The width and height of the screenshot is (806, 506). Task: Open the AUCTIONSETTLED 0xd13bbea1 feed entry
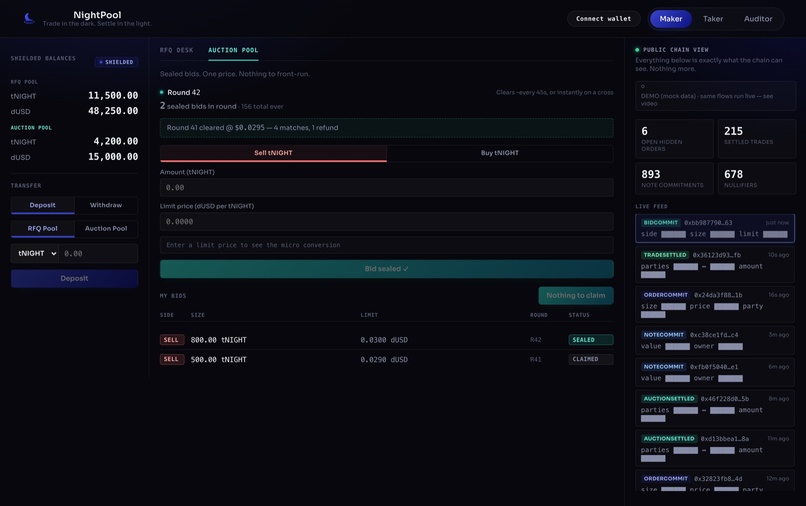tap(715, 448)
